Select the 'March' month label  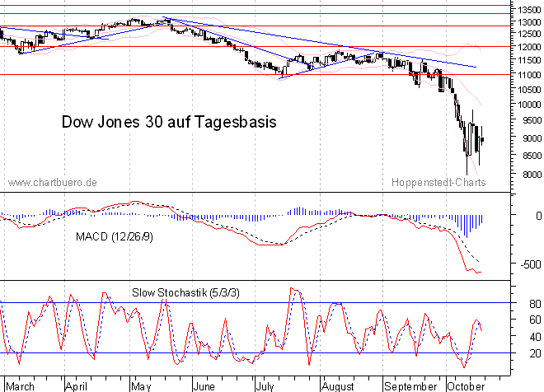pos(20,386)
